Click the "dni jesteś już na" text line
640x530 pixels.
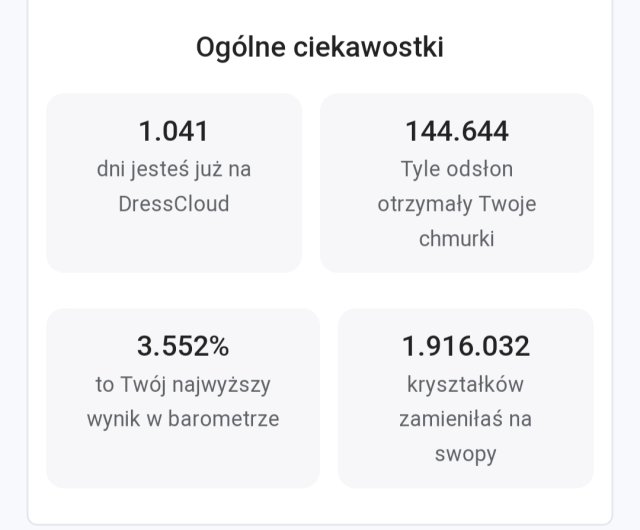coord(174,168)
